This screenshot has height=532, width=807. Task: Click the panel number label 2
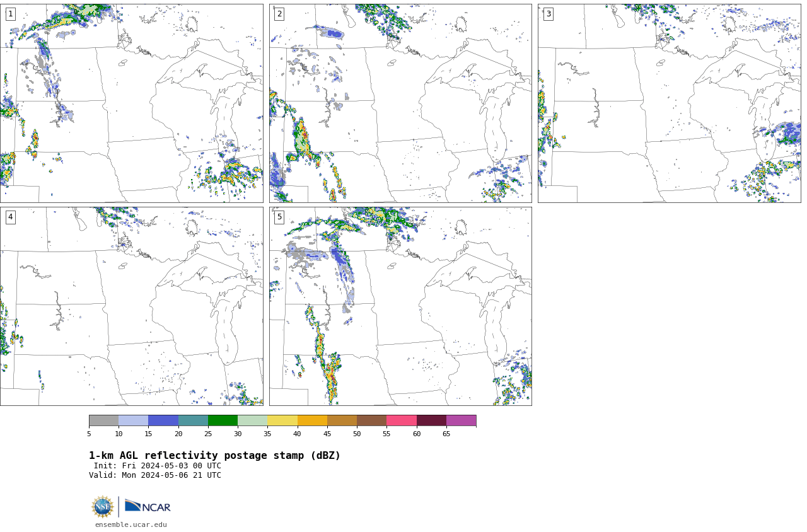(x=279, y=14)
